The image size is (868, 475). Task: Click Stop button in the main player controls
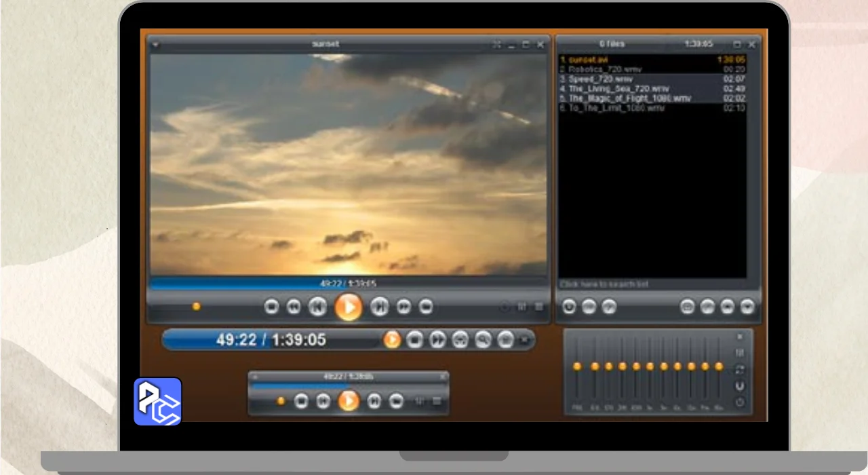coord(272,307)
